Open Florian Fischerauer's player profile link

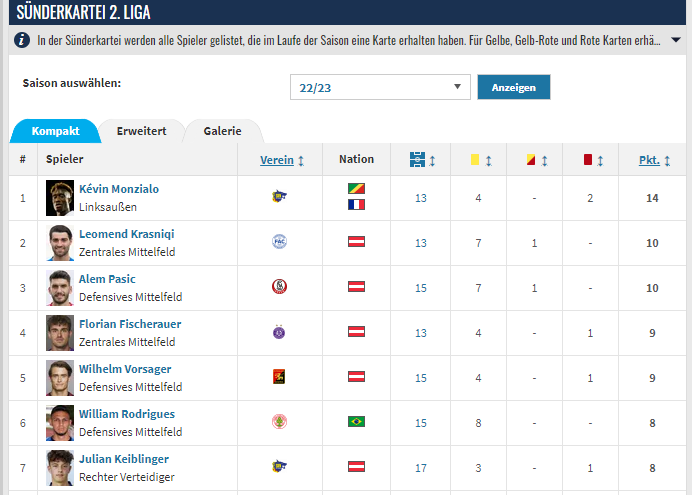130,324
